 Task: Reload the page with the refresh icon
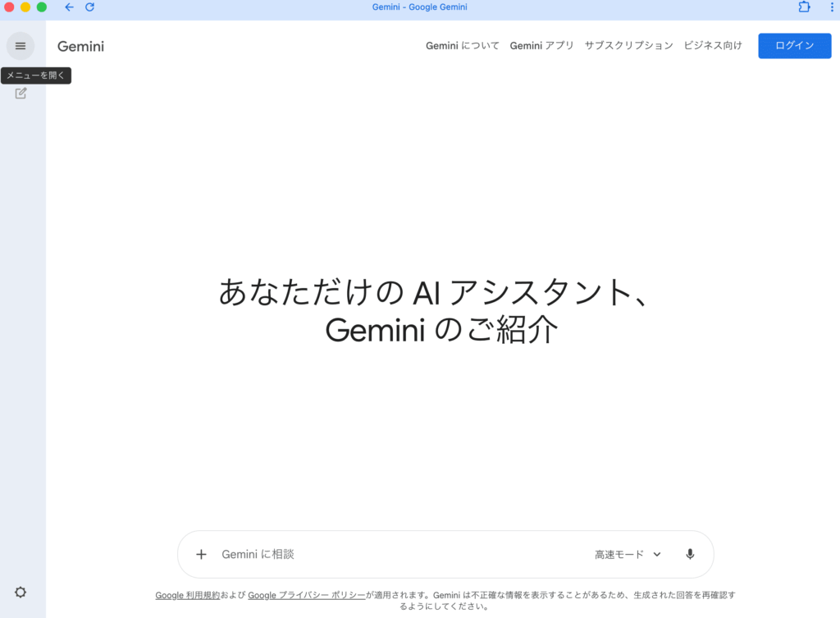pyautogui.click(x=89, y=7)
